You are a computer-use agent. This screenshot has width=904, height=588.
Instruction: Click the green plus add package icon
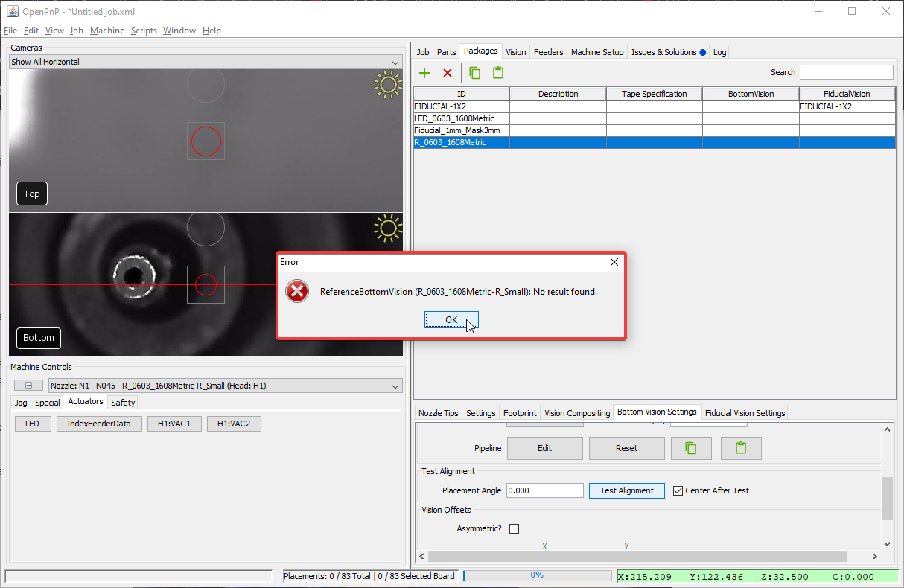tap(424, 73)
